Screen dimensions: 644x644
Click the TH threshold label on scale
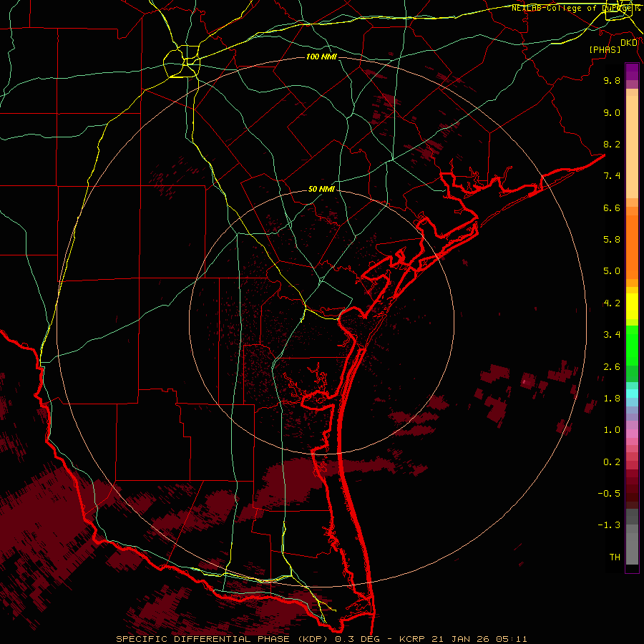click(615, 557)
